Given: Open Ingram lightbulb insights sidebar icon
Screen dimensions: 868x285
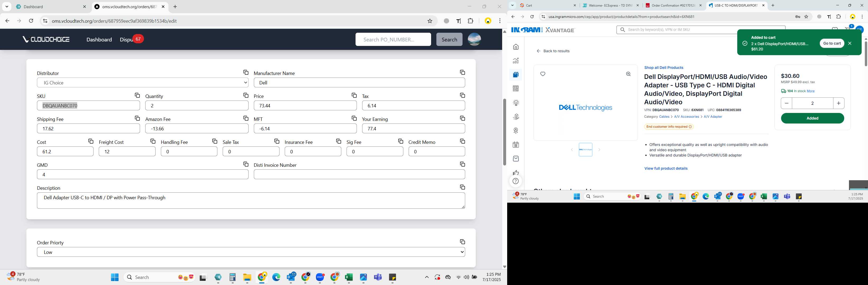Looking at the screenshot, I should click(x=516, y=103).
